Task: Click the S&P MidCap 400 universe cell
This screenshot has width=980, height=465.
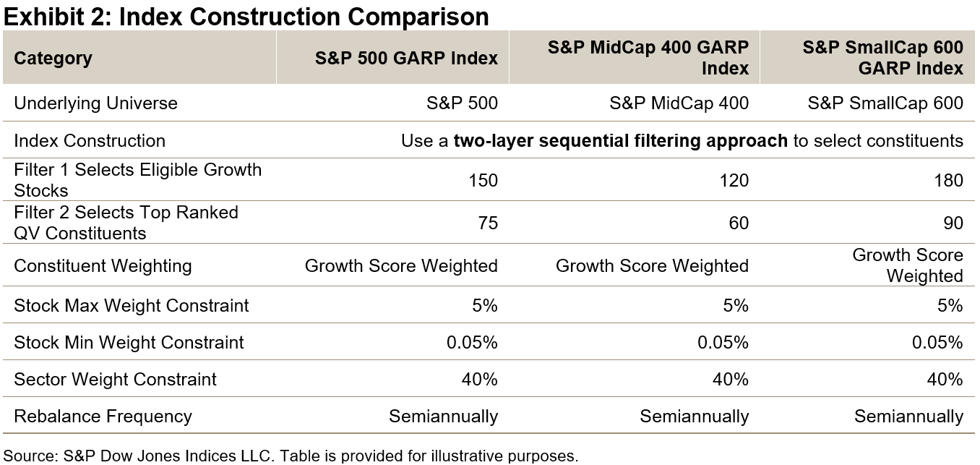Action: [x=679, y=103]
